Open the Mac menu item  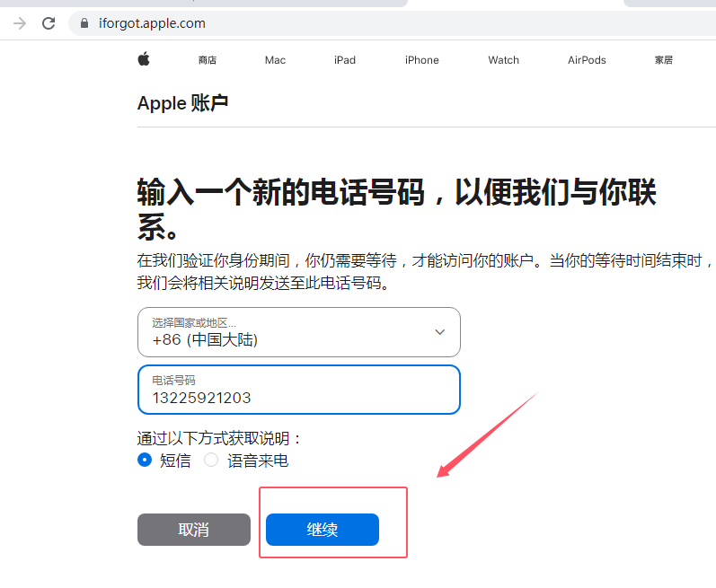point(275,60)
